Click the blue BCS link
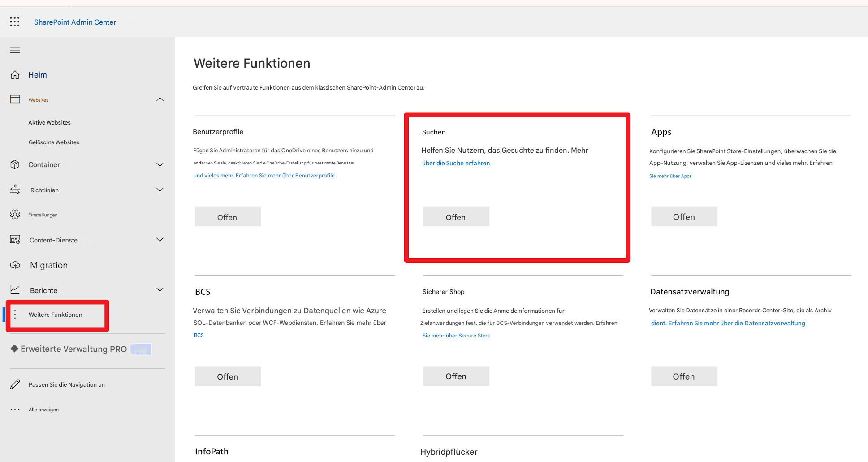The height and width of the screenshot is (462, 868). [199, 335]
